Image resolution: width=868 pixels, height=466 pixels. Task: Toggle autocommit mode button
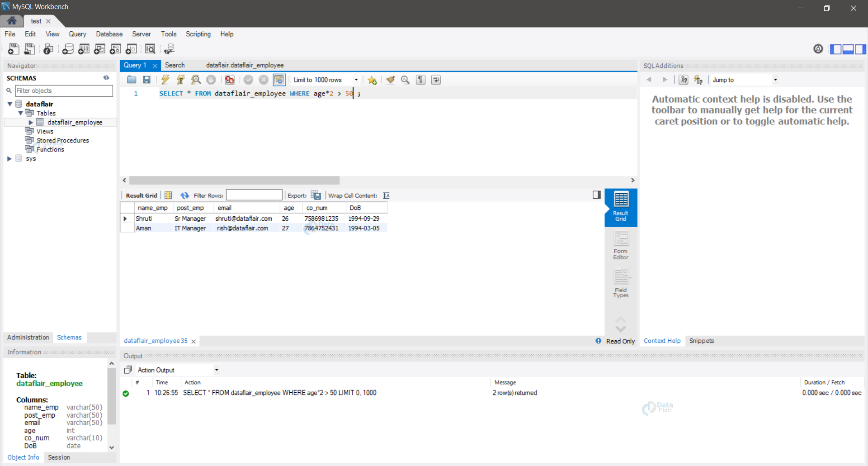click(x=279, y=80)
